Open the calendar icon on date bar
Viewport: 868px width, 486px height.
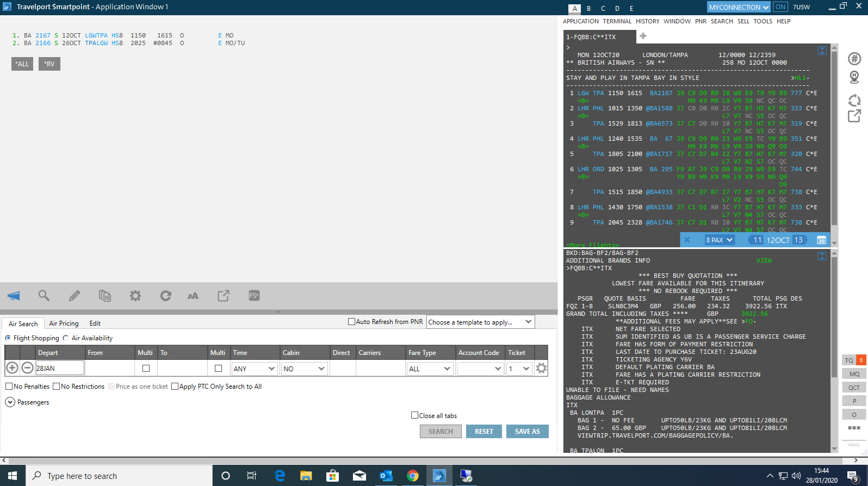[822, 240]
